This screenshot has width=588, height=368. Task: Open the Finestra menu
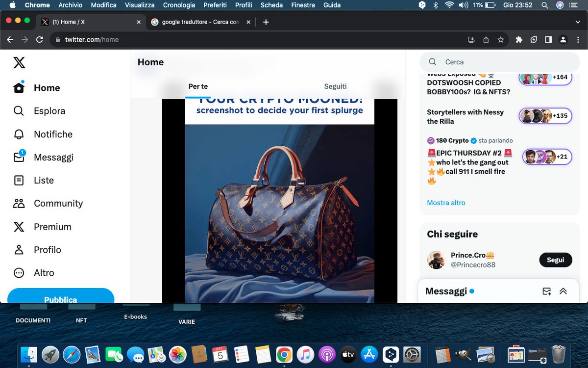click(303, 5)
